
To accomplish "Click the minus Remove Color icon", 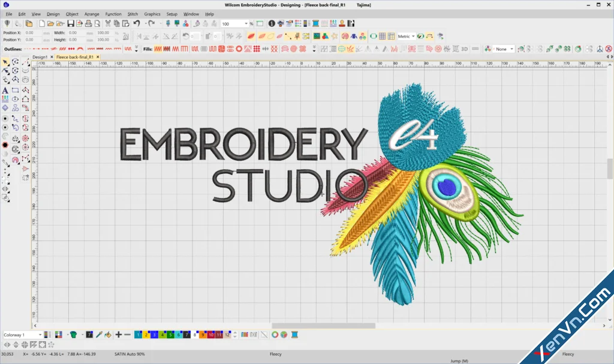I will click(x=127, y=335).
